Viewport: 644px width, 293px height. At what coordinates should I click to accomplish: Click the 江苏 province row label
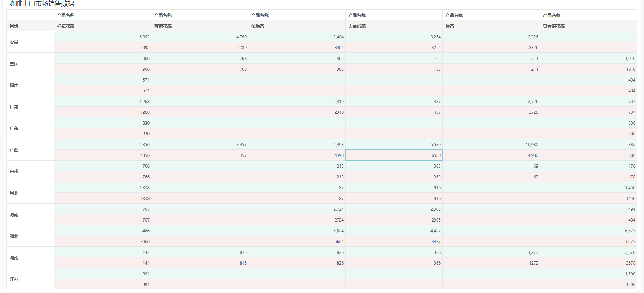click(x=30, y=279)
